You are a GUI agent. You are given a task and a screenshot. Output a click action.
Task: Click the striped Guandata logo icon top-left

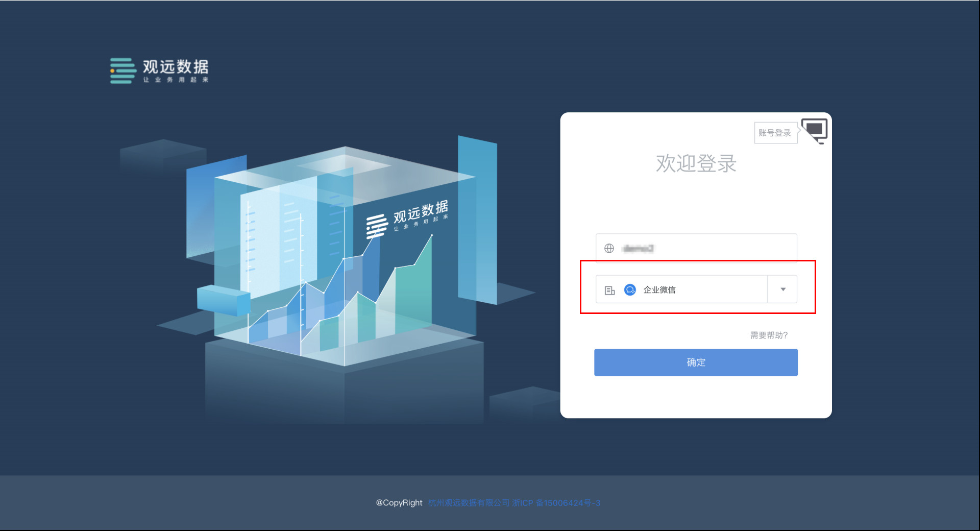coord(123,70)
